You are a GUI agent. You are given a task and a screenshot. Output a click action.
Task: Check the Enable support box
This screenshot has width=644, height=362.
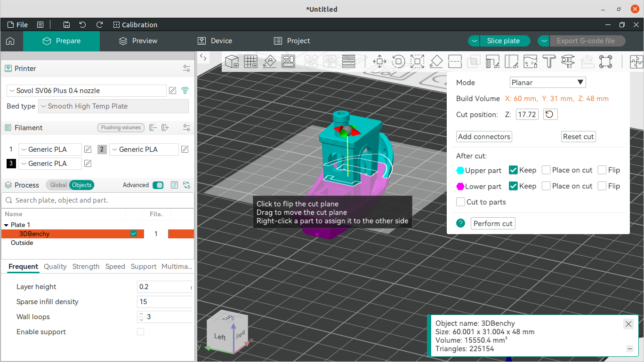point(140,332)
